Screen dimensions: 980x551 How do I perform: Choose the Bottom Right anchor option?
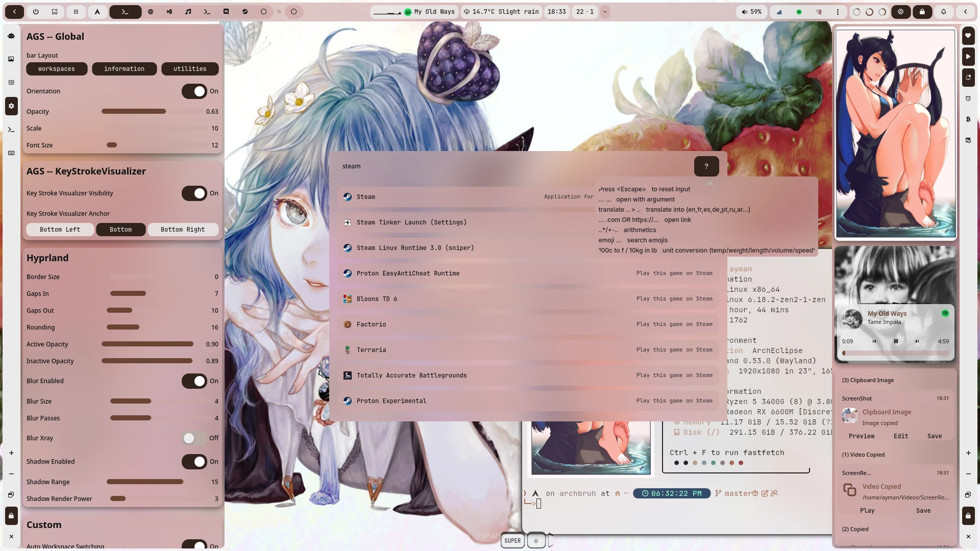(183, 230)
